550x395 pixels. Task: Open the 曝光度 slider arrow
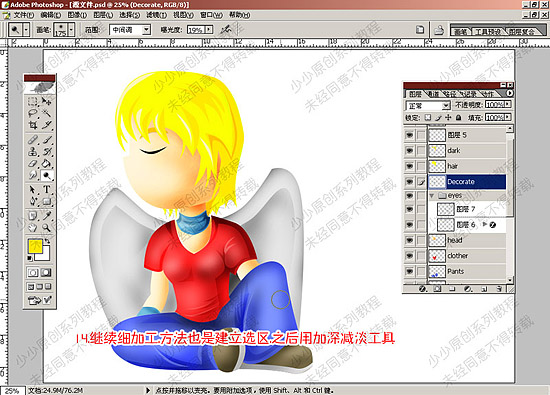209,30
